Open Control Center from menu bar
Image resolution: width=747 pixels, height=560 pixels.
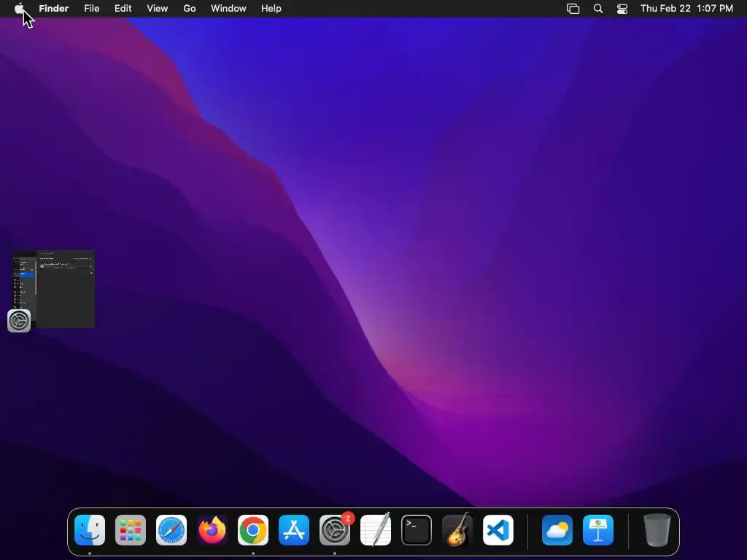(x=622, y=9)
